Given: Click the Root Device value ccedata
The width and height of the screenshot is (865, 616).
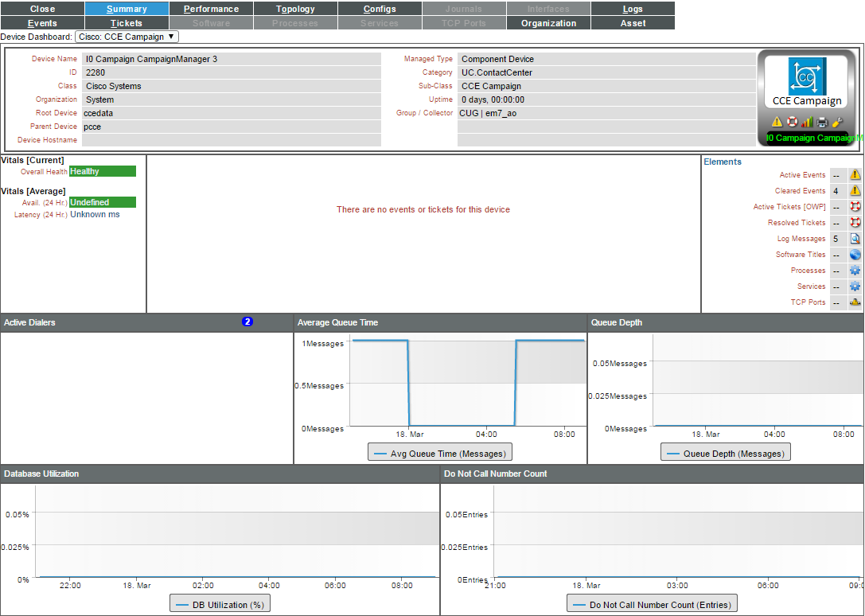Looking at the screenshot, I should 98,113.
